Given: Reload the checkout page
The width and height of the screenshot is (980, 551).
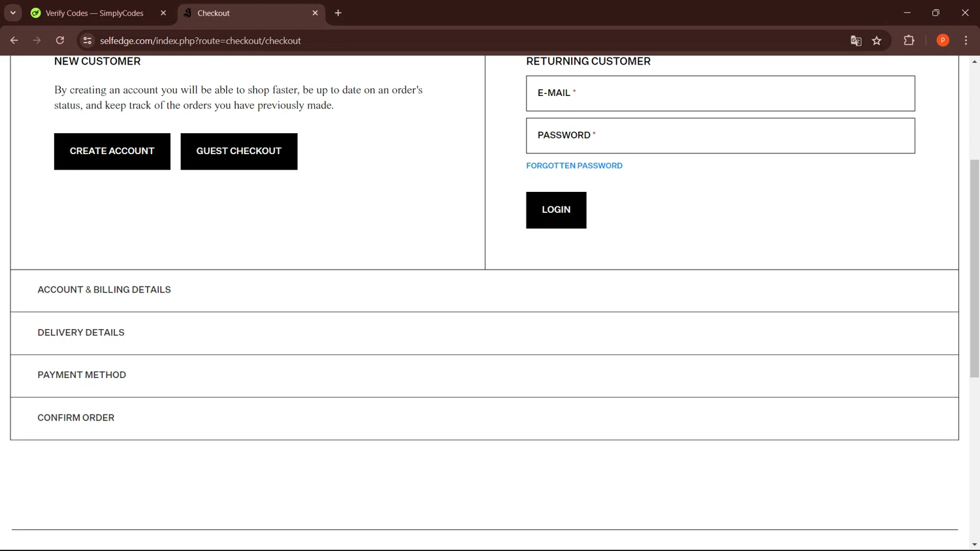Looking at the screenshot, I should point(59,40).
